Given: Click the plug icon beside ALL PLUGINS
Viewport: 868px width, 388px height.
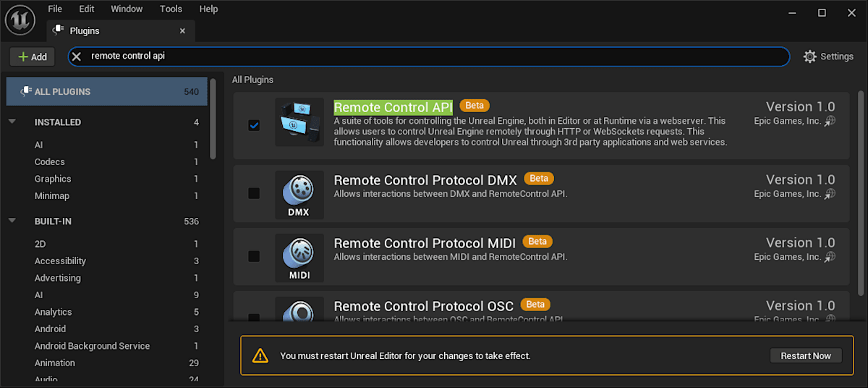Looking at the screenshot, I should (x=25, y=92).
